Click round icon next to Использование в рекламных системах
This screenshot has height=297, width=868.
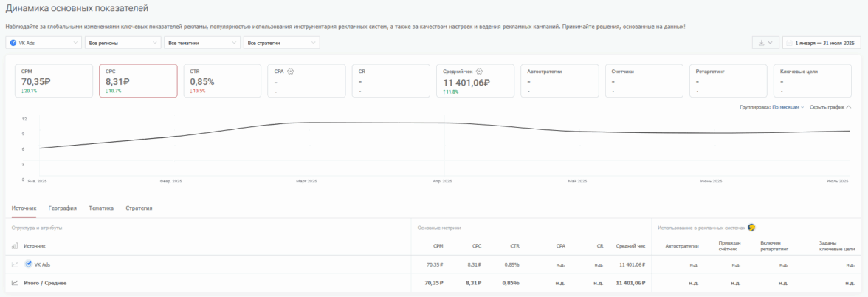coord(751,228)
